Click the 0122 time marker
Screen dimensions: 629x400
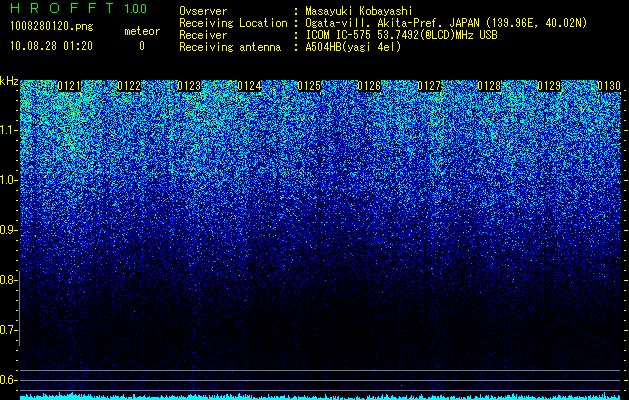click(129, 86)
